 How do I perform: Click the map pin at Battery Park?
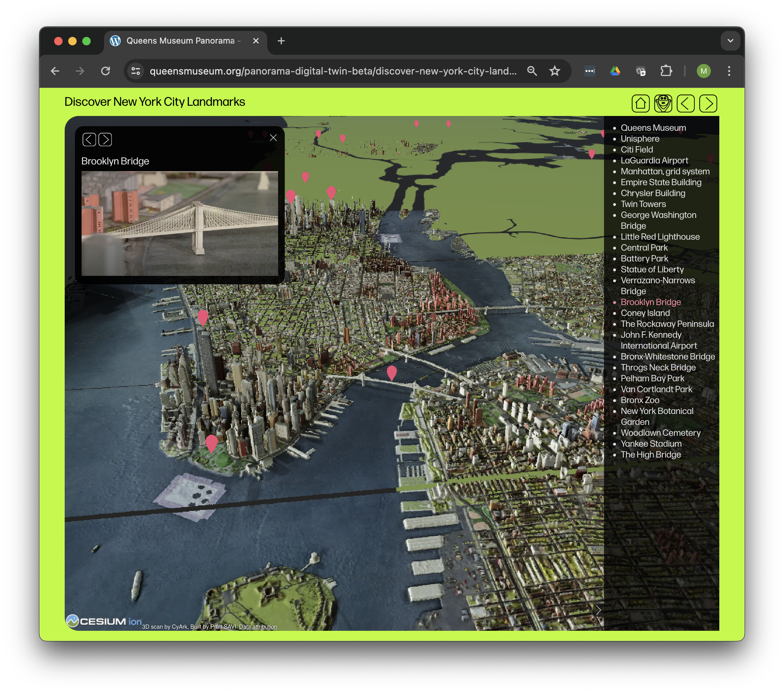click(211, 443)
